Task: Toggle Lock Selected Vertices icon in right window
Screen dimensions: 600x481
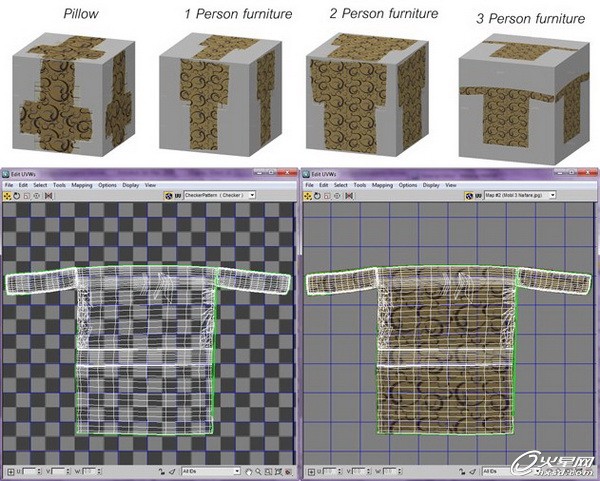Action: (462, 471)
